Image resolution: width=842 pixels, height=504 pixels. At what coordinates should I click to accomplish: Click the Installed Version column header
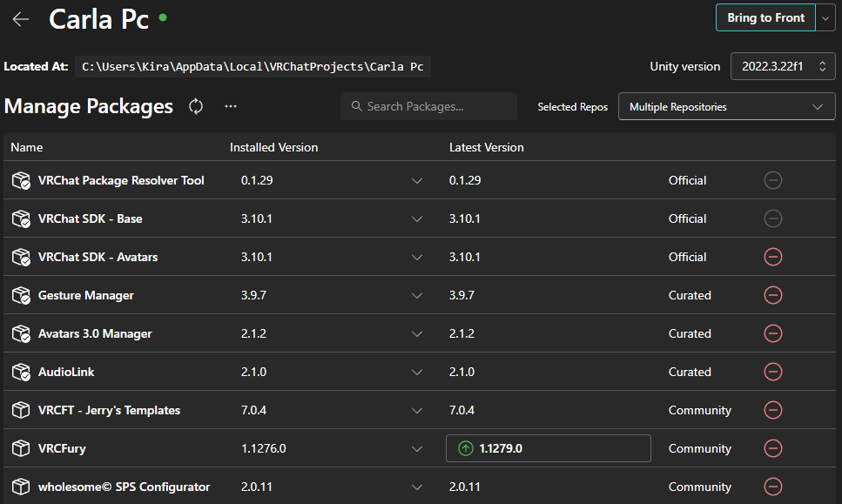pos(274,147)
